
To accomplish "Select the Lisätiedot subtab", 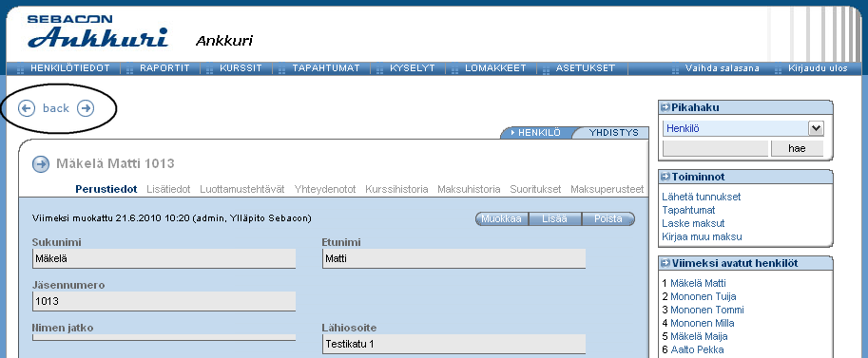I will point(168,189).
